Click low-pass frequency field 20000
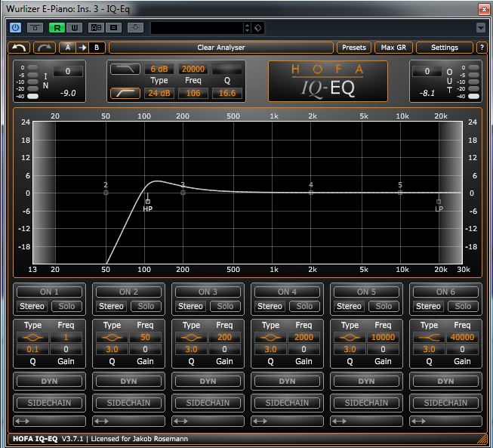493x448 pixels. pyautogui.click(x=193, y=69)
